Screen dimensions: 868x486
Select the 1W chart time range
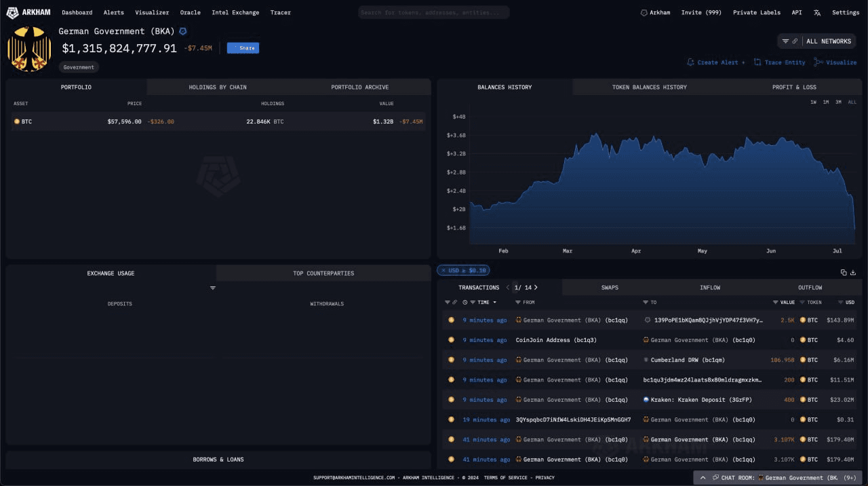813,102
